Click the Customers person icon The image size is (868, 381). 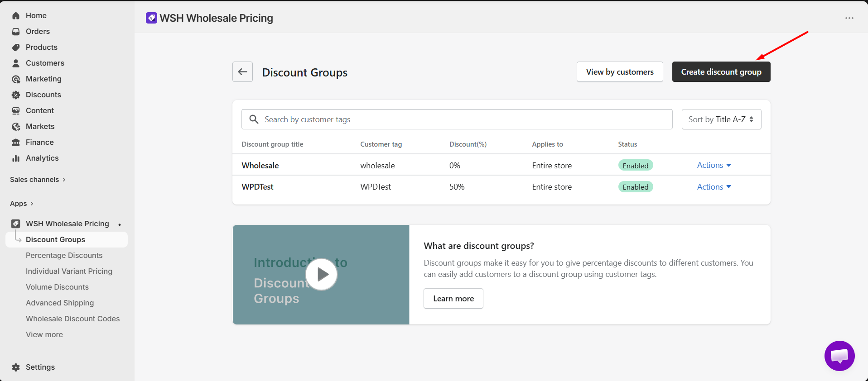pyautogui.click(x=16, y=63)
